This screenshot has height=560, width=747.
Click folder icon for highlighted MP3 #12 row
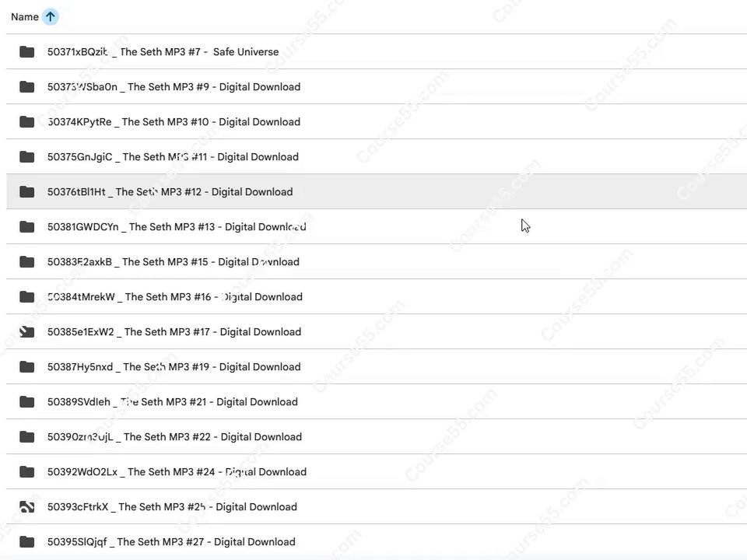[26, 191]
